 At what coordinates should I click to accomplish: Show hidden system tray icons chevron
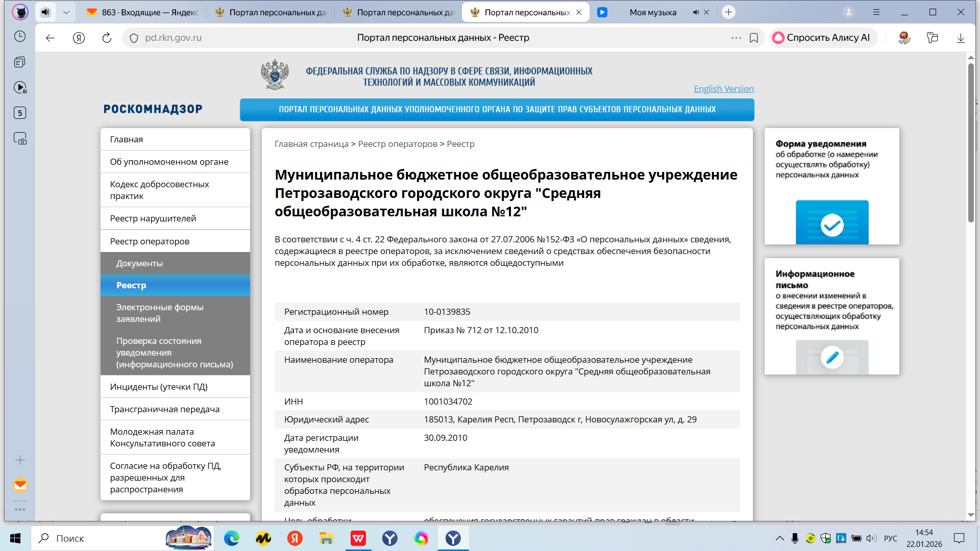[x=779, y=538]
